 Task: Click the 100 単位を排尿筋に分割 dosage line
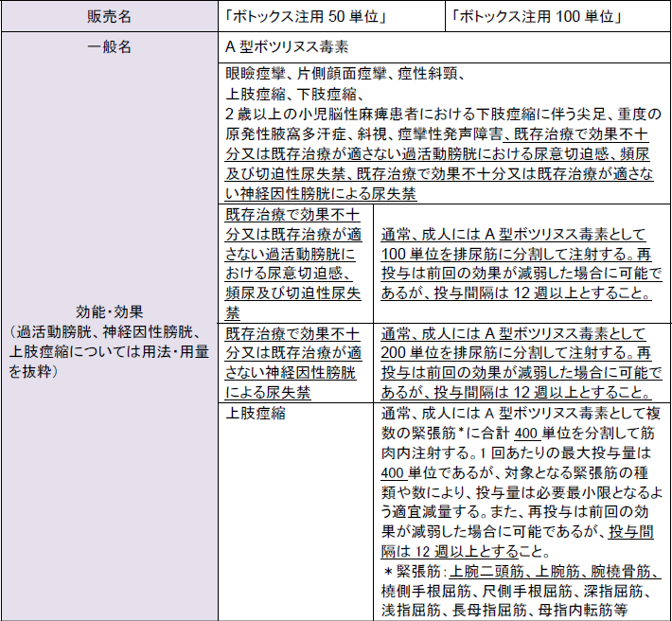click(x=516, y=254)
